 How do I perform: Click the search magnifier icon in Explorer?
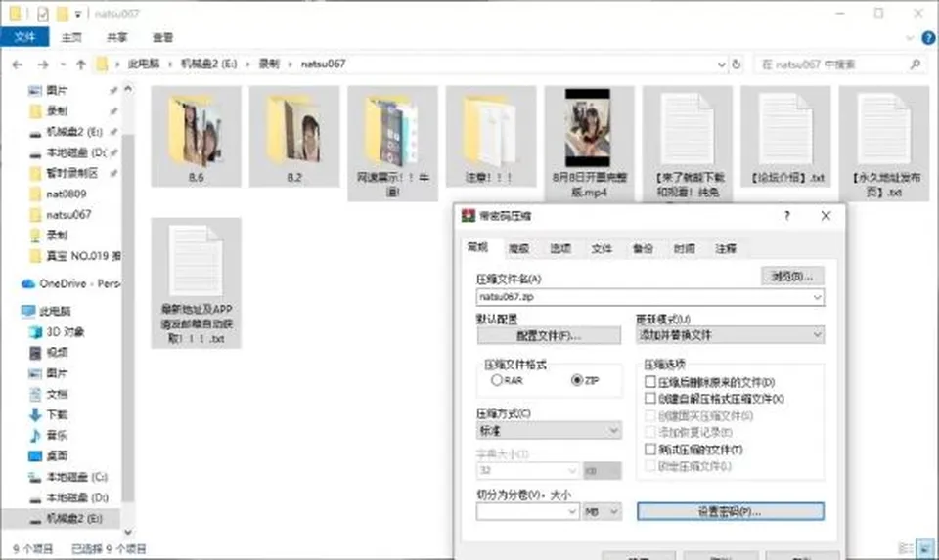point(915,65)
